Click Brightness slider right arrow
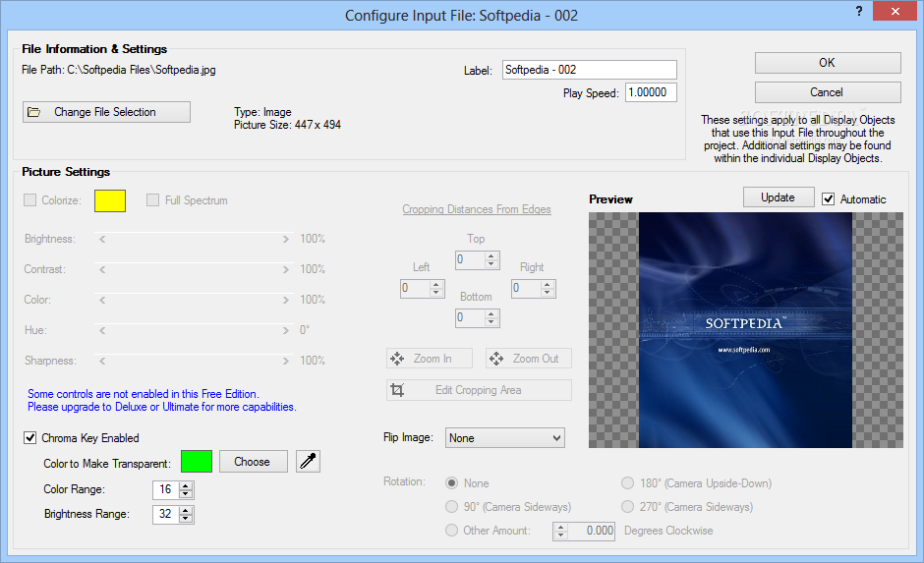 [x=286, y=239]
